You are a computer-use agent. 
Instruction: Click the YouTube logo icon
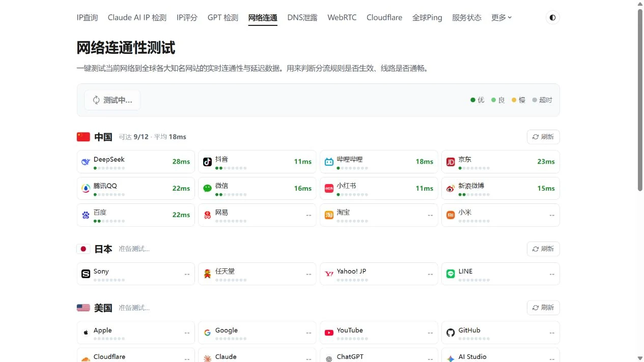(329, 333)
